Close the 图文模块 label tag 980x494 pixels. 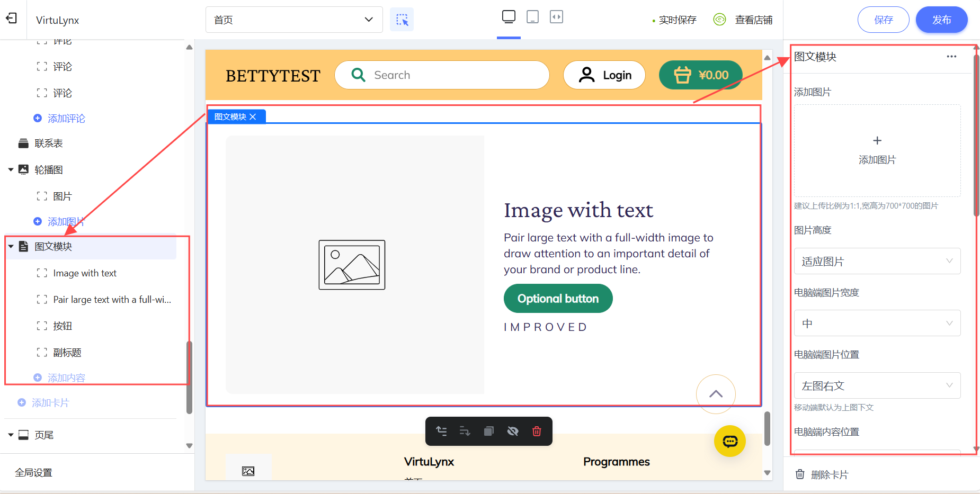point(253,116)
